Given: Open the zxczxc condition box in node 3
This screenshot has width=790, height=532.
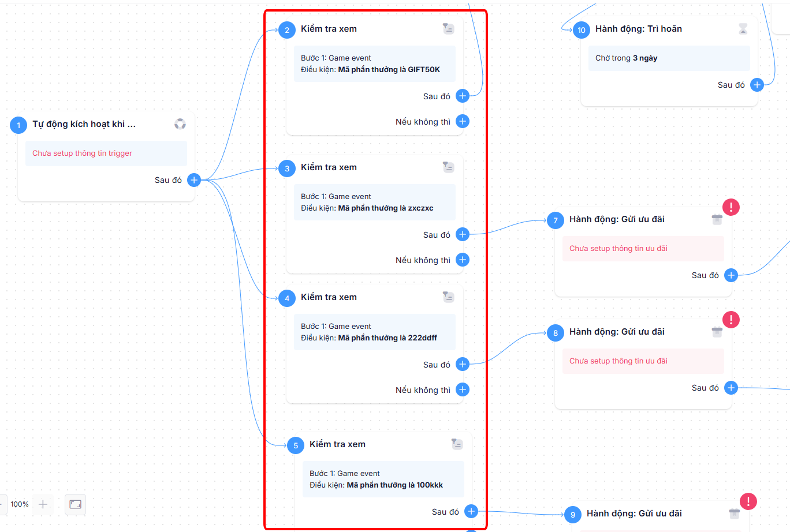Looking at the screenshot, I should point(375,203).
